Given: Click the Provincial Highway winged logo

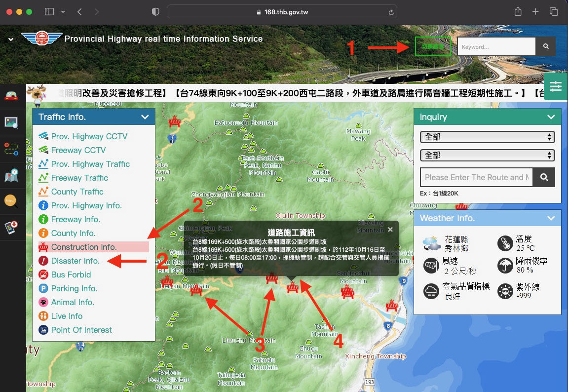Looking at the screenshot, I should click(41, 38).
